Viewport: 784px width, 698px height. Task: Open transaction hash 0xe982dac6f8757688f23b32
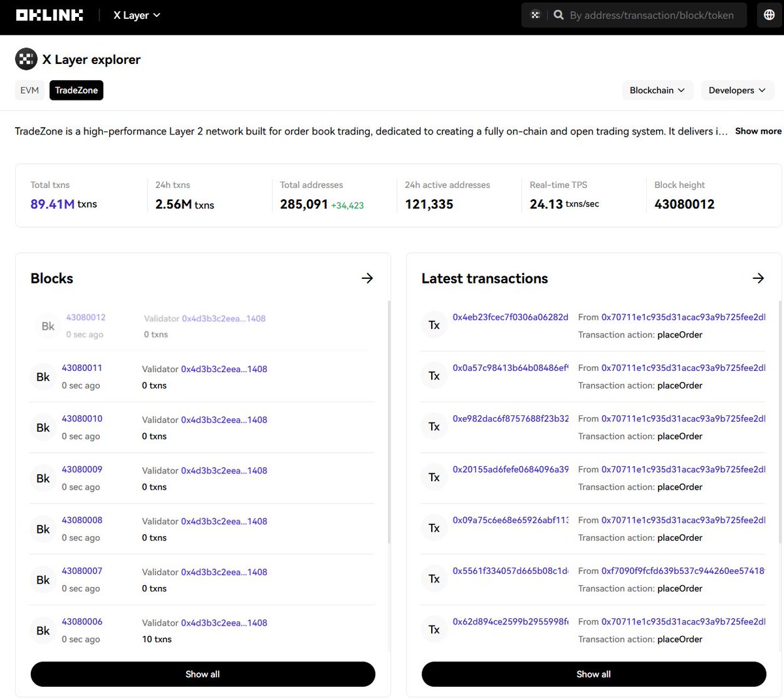point(510,419)
